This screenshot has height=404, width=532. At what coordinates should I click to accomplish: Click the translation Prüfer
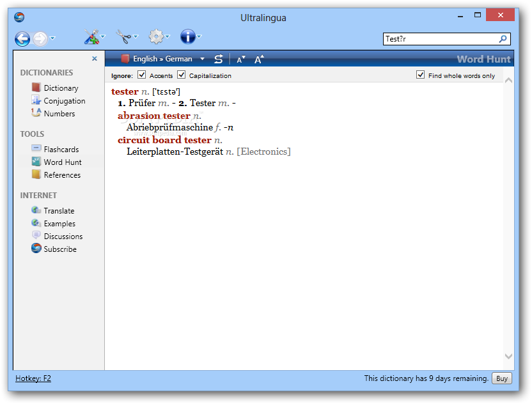click(142, 103)
